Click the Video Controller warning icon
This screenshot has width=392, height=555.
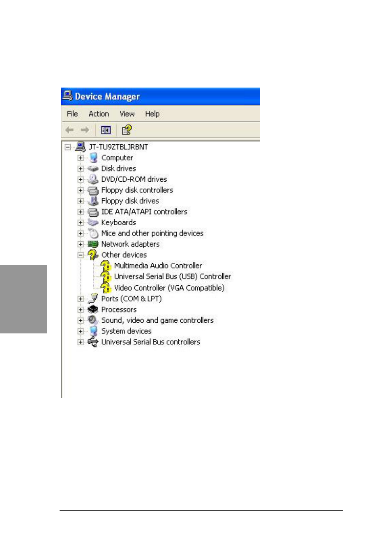[106, 287]
